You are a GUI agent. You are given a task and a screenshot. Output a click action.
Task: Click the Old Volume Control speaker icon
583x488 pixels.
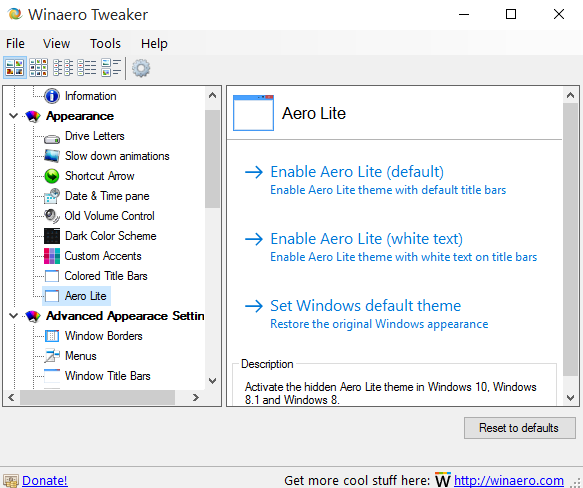pos(52,216)
